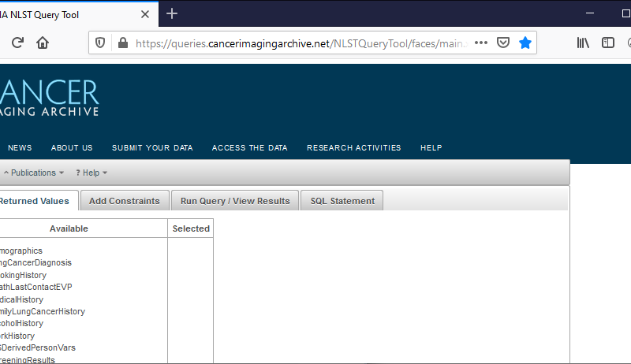This screenshot has height=364, width=631.
Task: Open ABOUT US navigation link
Action: pos(72,148)
